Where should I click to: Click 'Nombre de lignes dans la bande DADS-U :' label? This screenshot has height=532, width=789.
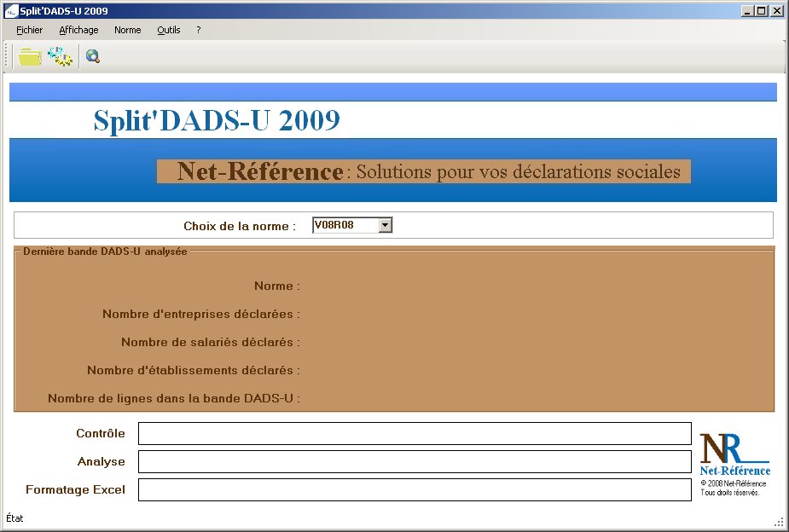[174, 398]
